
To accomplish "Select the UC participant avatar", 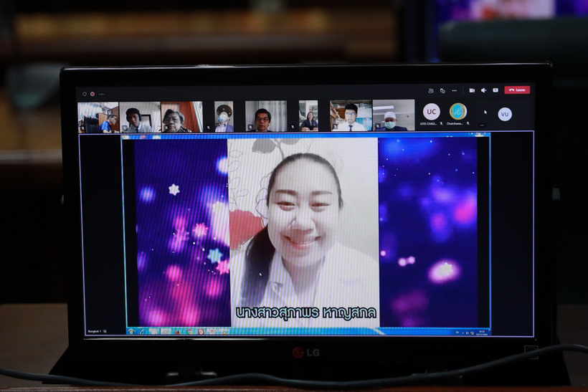I will pos(431,112).
